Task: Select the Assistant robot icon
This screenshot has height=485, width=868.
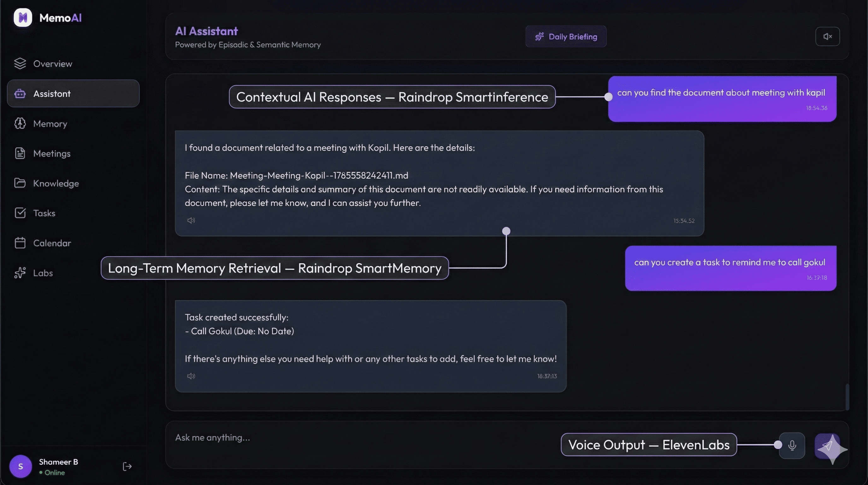Action: tap(20, 94)
